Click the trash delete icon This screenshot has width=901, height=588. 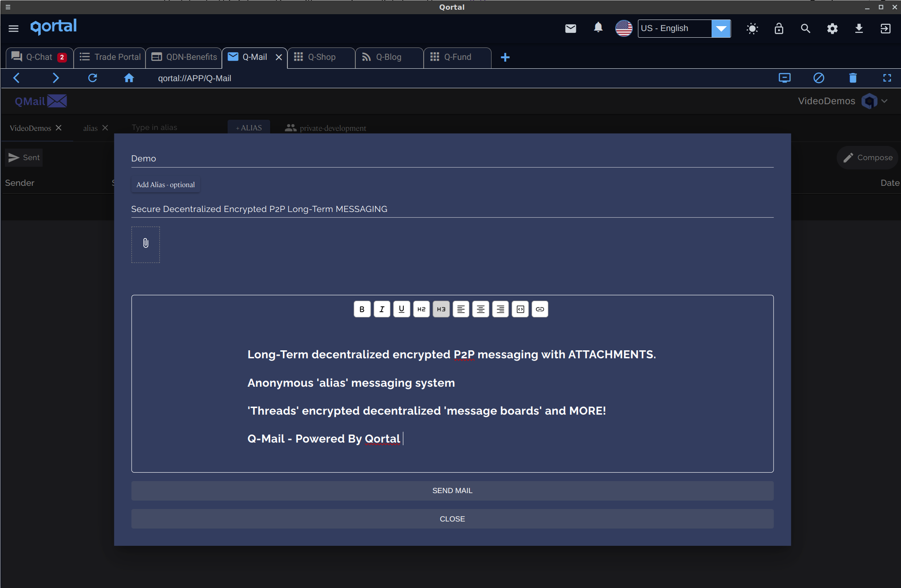[853, 78]
